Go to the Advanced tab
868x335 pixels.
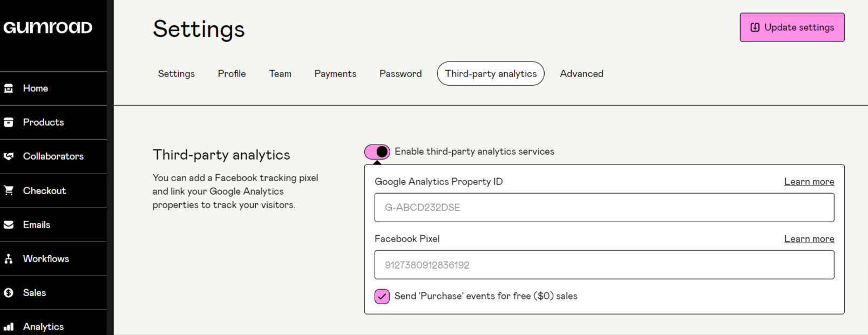[x=581, y=74]
